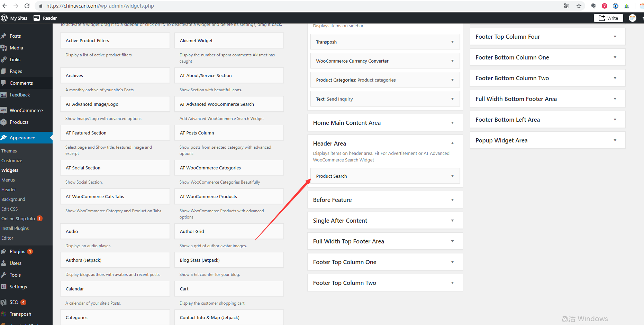Open the Header submenu item
Screen dimensions: 644x325
(9, 190)
